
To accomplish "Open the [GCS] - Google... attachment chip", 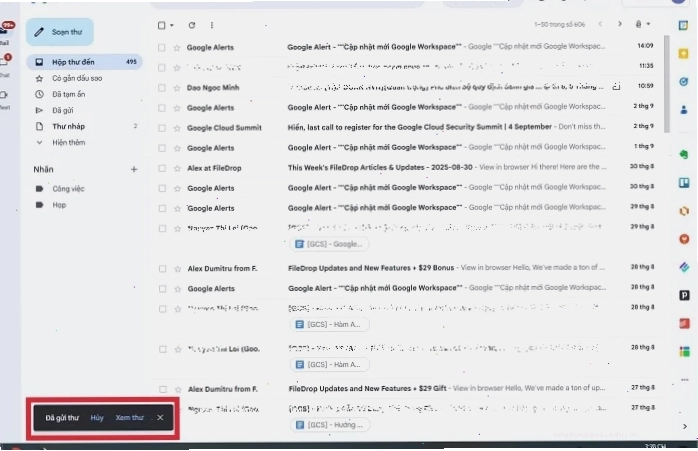I will [x=329, y=244].
